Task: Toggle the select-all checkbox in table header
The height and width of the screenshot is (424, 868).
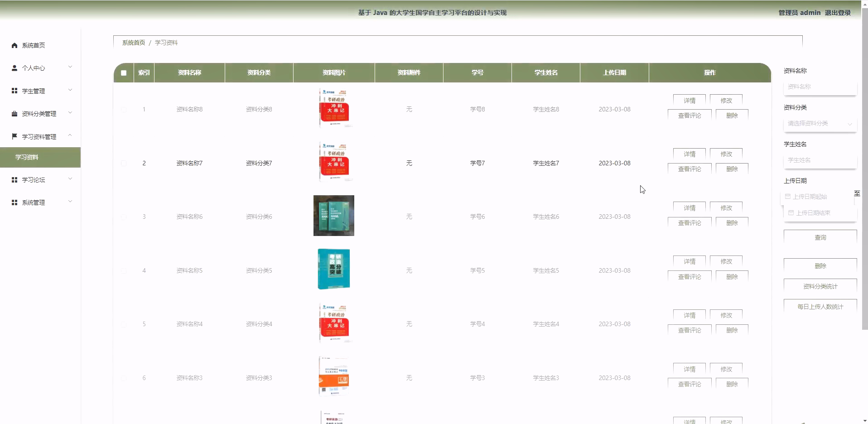Action: [x=124, y=73]
